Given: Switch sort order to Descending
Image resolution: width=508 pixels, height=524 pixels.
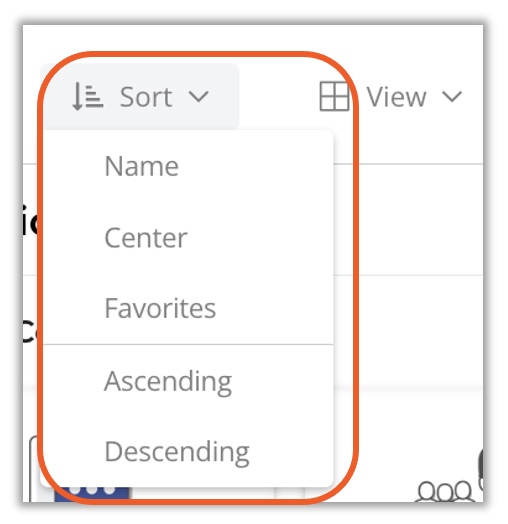Looking at the screenshot, I should [x=177, y=452].
